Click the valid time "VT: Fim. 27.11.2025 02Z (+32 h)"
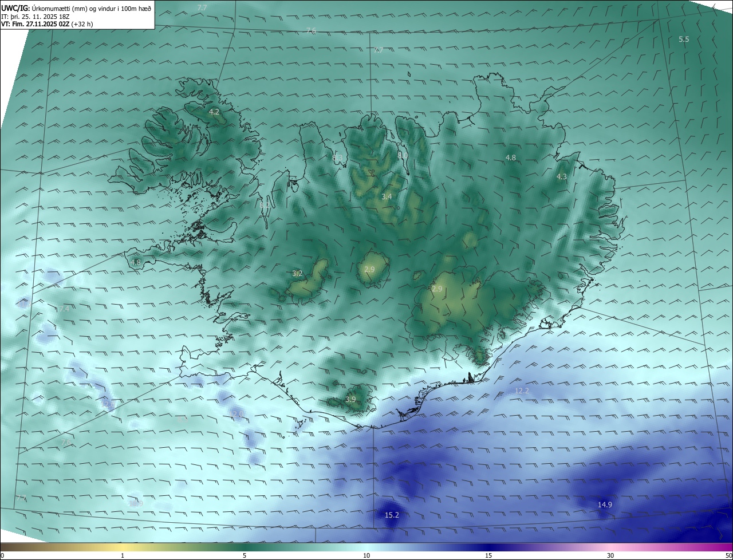 pos(47,24)
